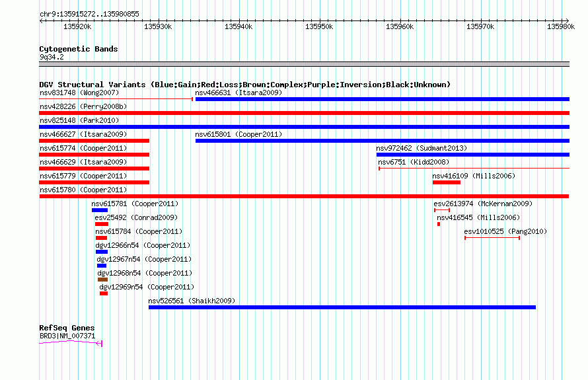Open dgv12966n54 (Cooper2011) label
The height and width of the screenshot is (380, 588).
[x=143, y=245]
